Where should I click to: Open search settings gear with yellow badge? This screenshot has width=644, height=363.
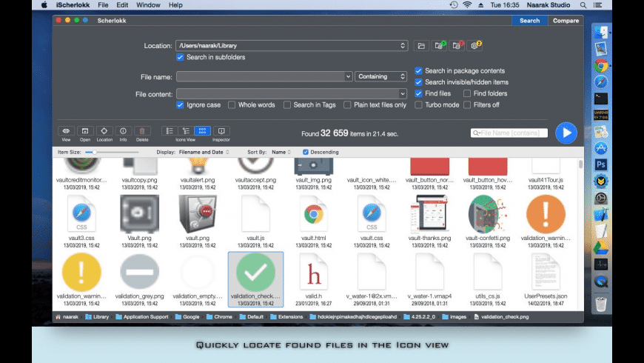tap(474, 46)
